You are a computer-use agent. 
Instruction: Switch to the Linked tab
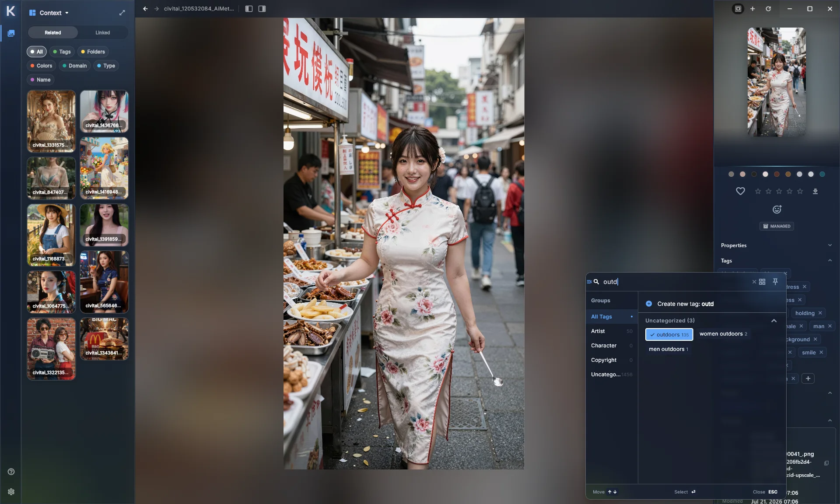(x=103, y=33)
